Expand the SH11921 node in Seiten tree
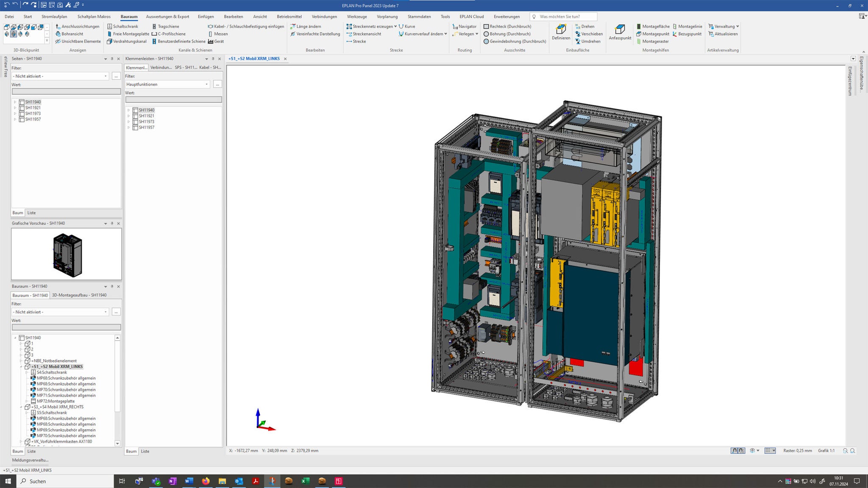Image resolution: width=868 pixels, height=488 pixels. [x=16, y=108]
